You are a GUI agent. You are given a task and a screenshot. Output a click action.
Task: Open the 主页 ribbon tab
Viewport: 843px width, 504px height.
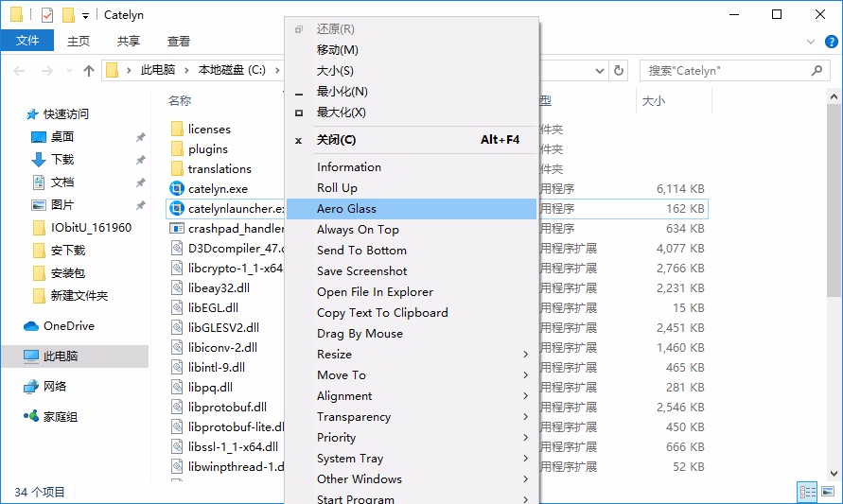[x=79, y=41]
